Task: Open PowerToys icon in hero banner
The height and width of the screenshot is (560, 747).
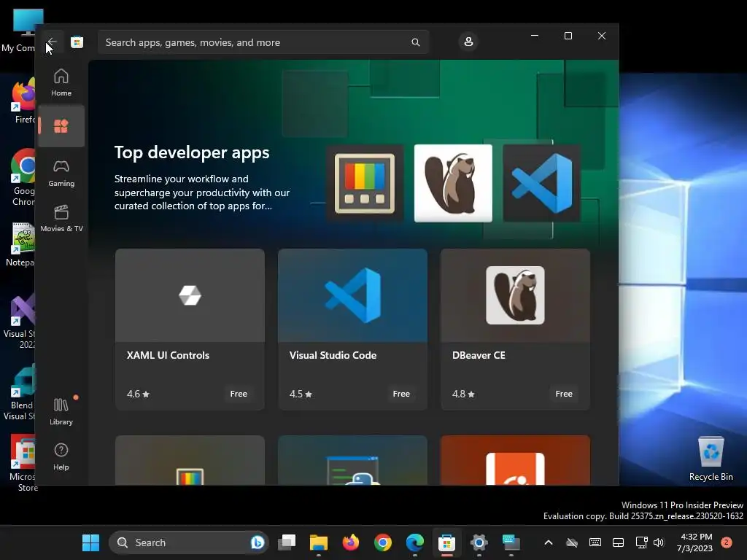Action: 365,183
